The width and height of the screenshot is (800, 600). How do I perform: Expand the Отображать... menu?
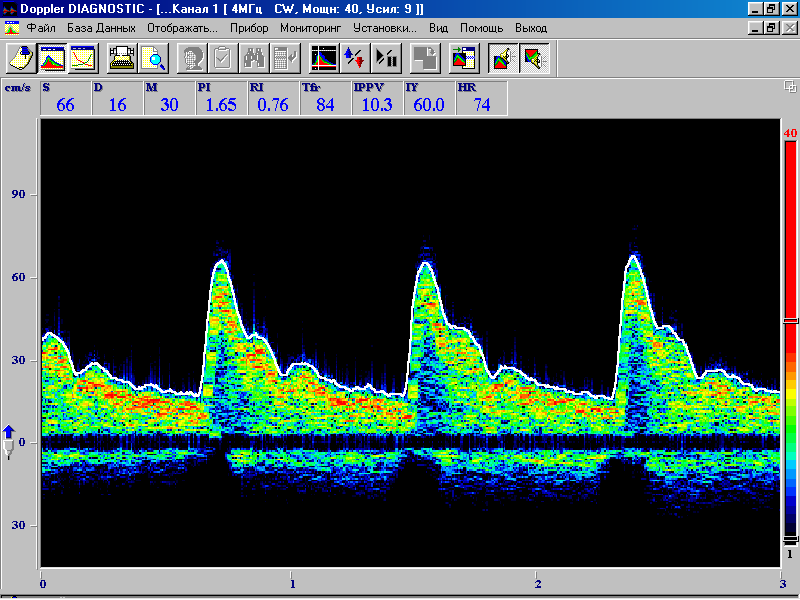[x=182, y=28]
